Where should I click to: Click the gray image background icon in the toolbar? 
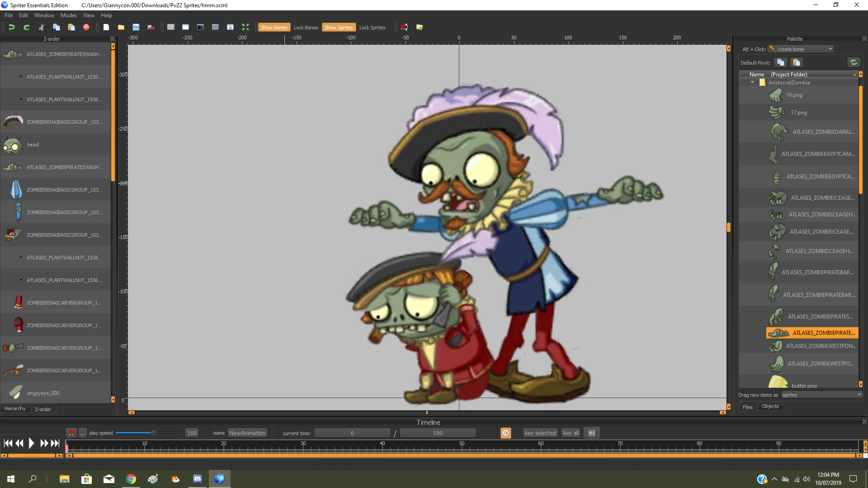(171, 27)
